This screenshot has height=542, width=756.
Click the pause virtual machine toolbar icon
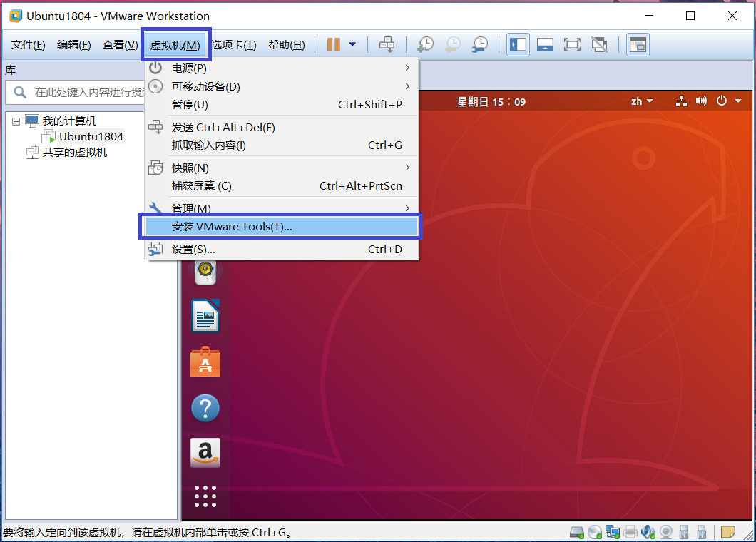[334, 44]
